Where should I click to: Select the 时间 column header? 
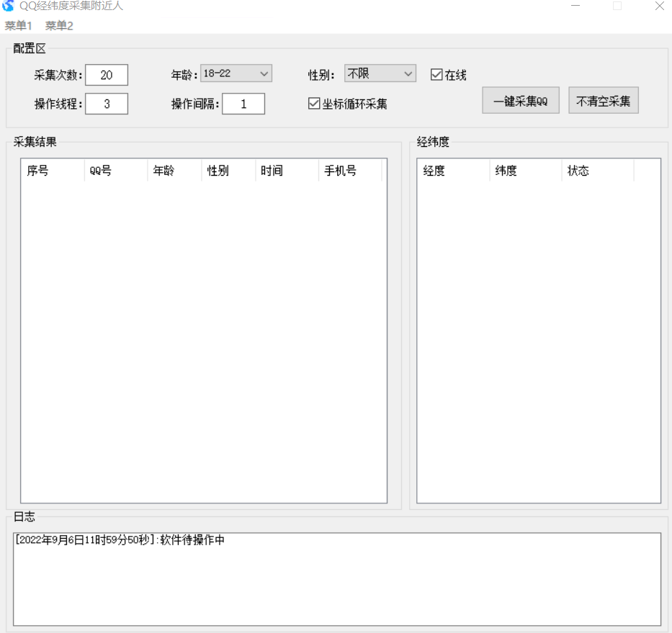point(287,171)
